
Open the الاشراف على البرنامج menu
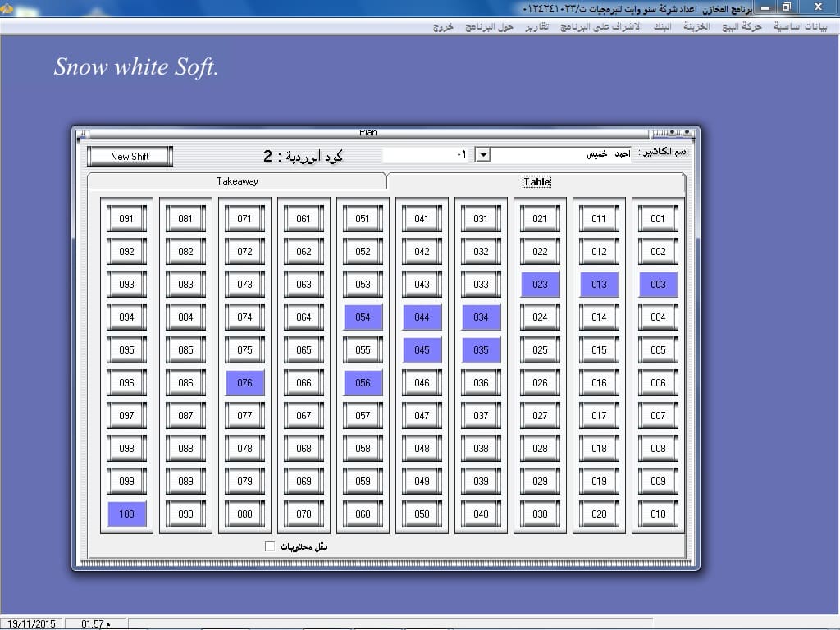coord(600,26)
